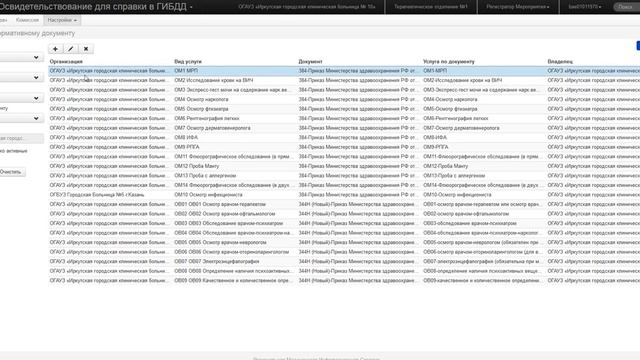
Task: Sort by the Услуга по документу column header
Action: [449, 62]
